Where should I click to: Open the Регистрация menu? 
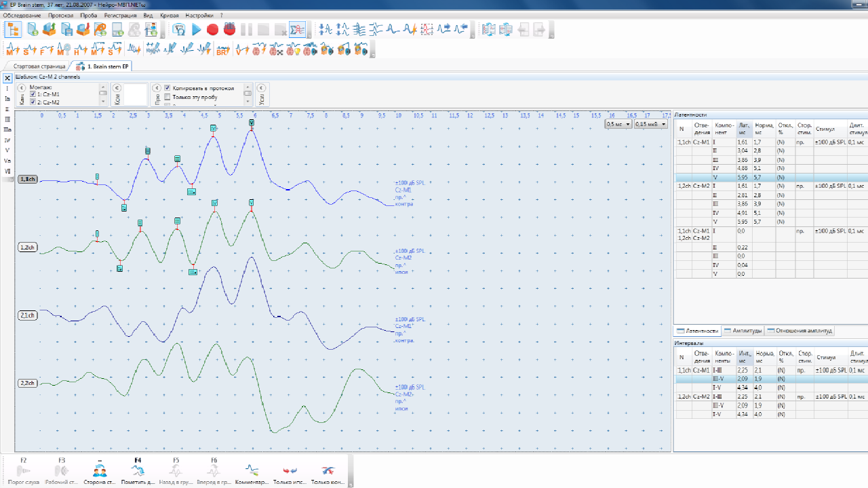coord(121,15)
